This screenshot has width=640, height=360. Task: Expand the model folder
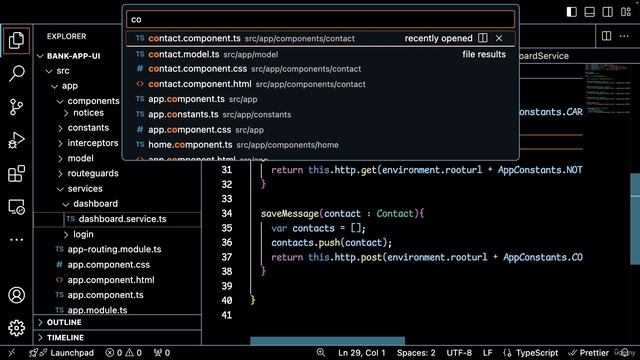click(60, 158)
